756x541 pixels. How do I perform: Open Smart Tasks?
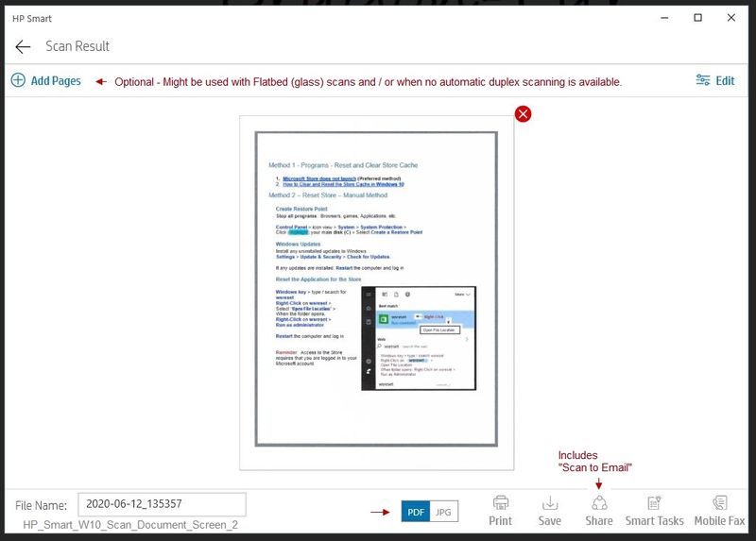654,511
